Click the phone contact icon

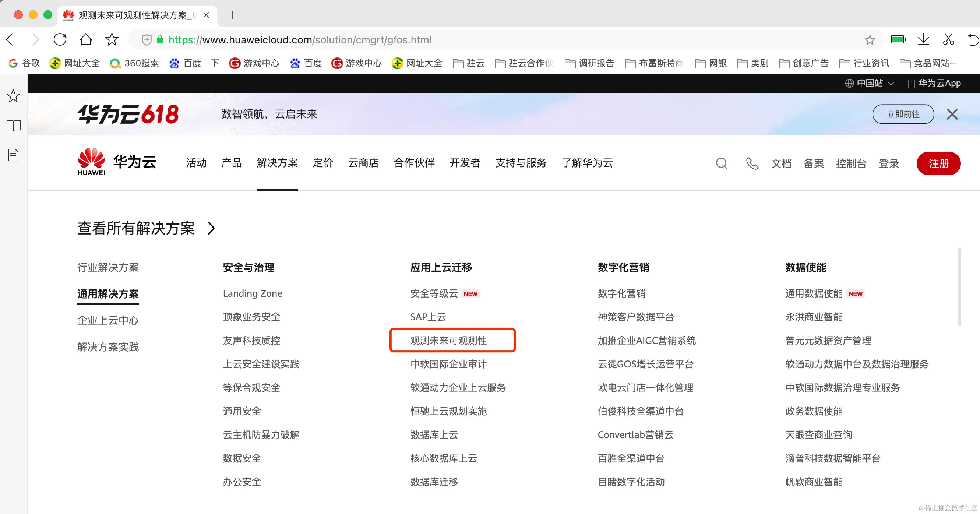click(x=752, y=163)
